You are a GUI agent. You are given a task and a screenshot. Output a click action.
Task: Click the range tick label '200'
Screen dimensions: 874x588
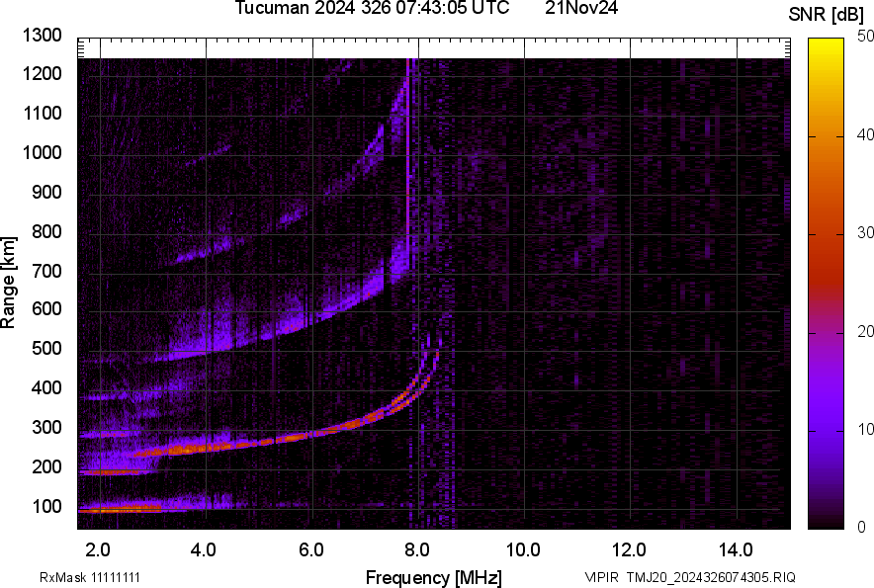[x=46, y=466]
